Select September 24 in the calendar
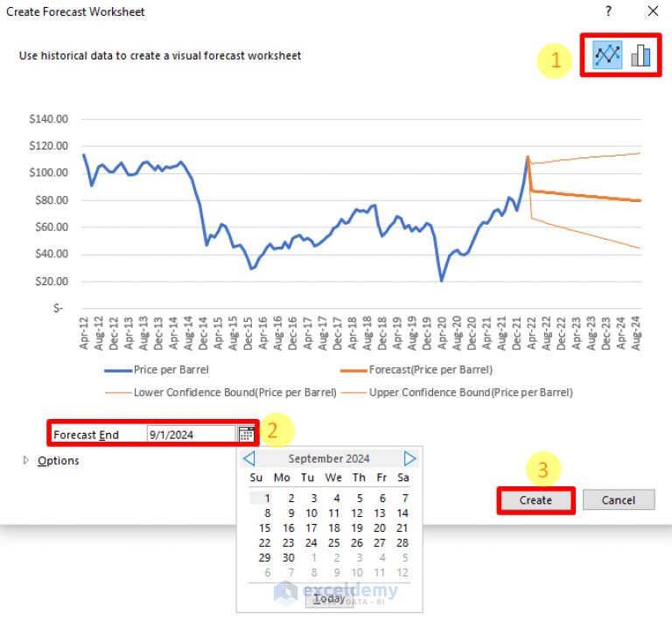This screenshot has height=621, width=672. point(311,543)
